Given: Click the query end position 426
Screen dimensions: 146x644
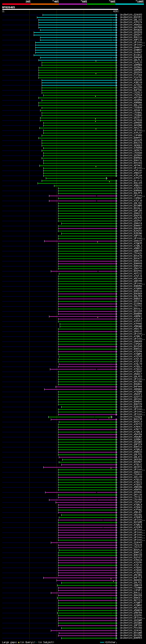Looking at the screenshot, I should (x=115, y=11).
